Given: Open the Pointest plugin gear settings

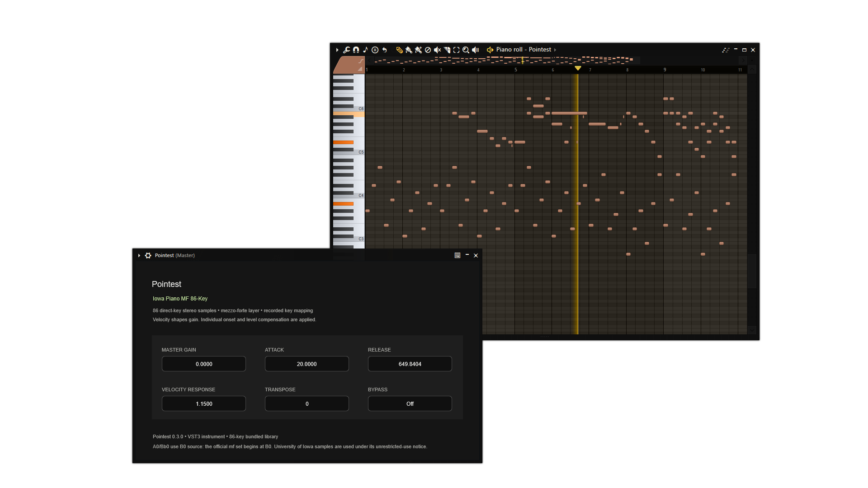Looking at the screenshot, I should (148, 256).
